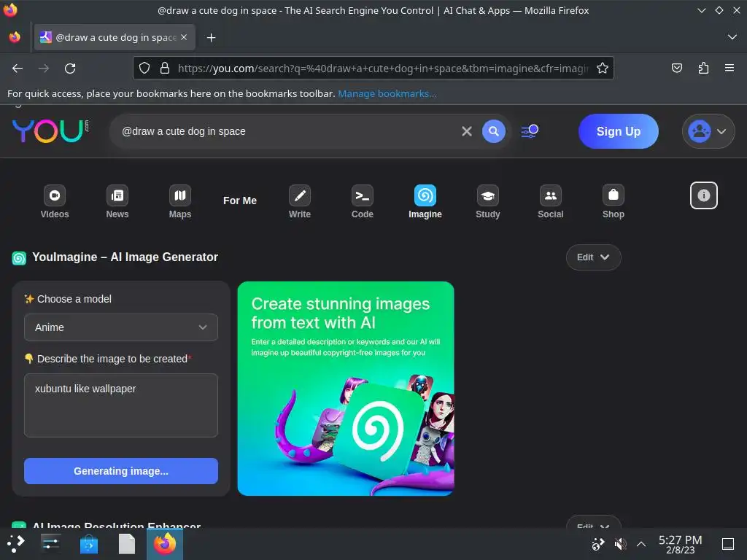Viewport: 747px width, 560px height.
Task: Open the extensions puzzle icon
Action: (703, 68)
